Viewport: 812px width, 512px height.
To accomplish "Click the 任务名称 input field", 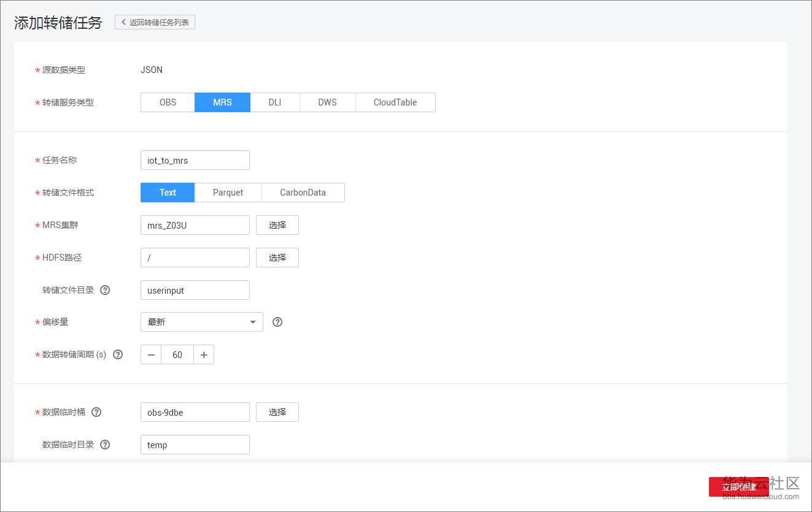I will coord(195,160).
